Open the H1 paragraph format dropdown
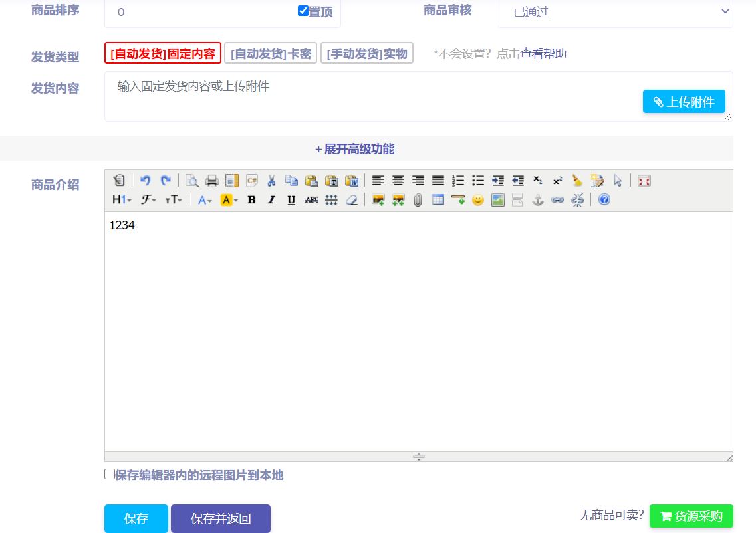This screenshot has height=533, width=756. coord(122,200)
